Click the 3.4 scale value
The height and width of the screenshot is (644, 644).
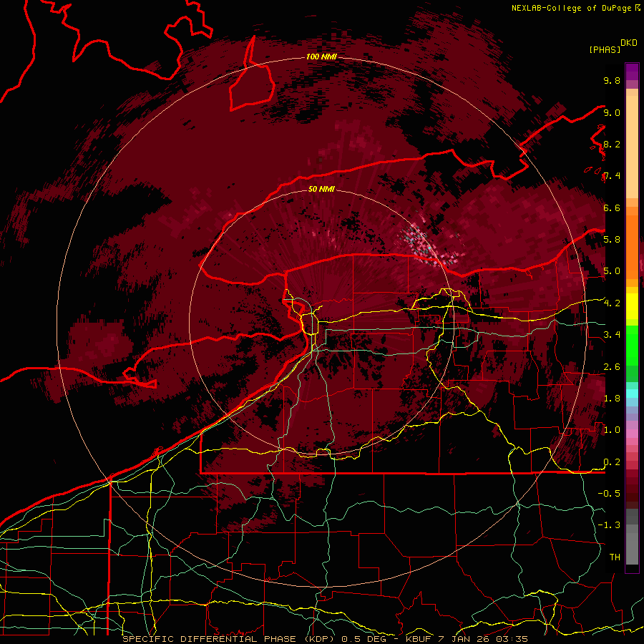(612, 335)
